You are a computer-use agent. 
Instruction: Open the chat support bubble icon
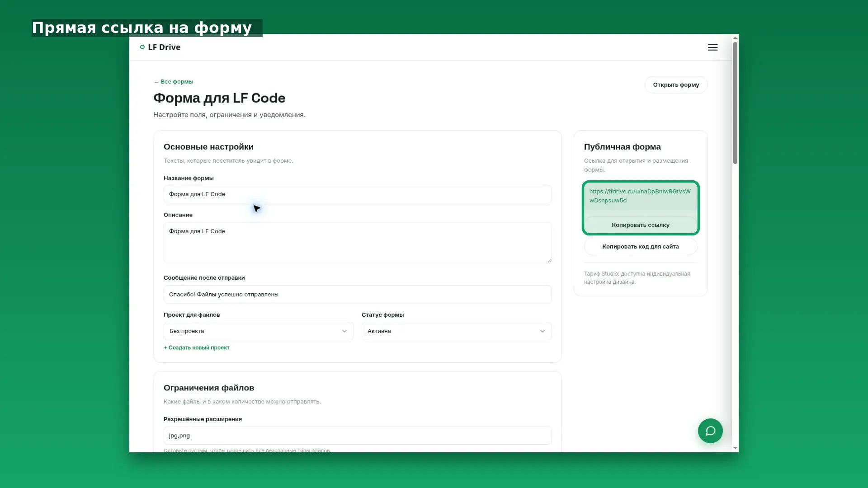point(710,431)
